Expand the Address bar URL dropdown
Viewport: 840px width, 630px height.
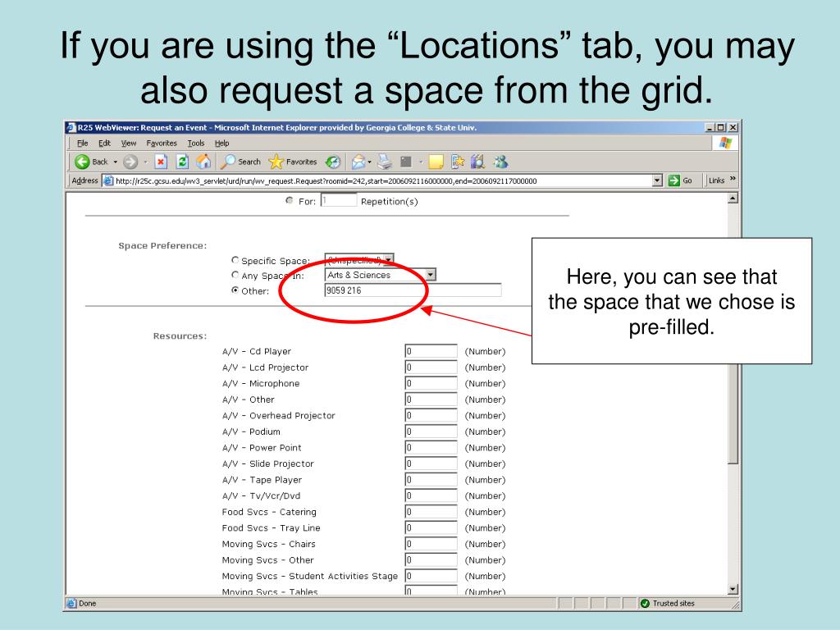(x=657, y=180)
